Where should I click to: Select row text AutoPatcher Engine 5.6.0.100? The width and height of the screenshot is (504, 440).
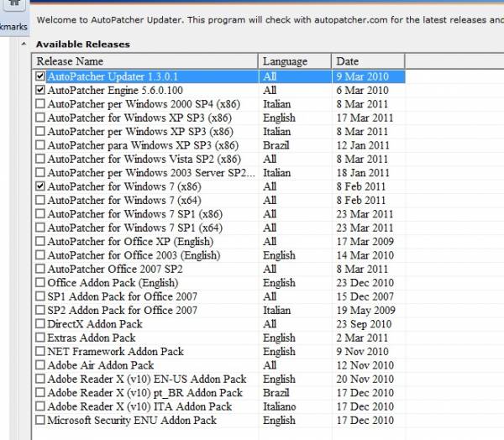(115, 91)
